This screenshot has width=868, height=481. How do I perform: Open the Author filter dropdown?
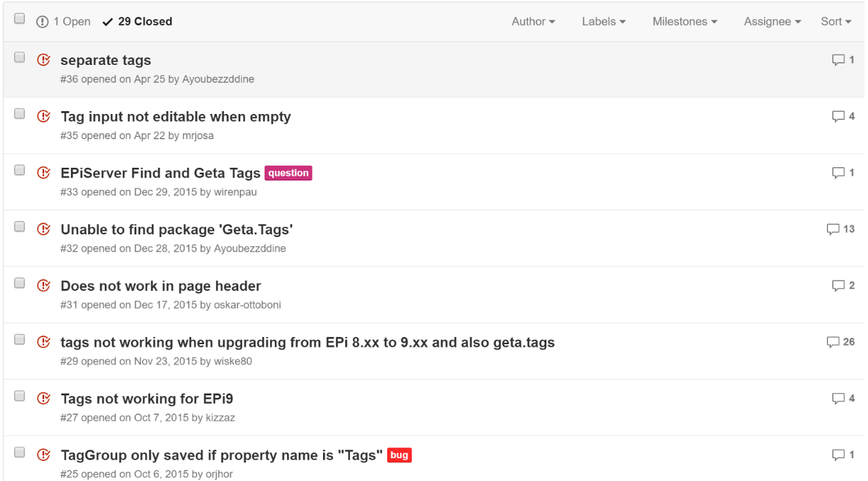(533, 21)
